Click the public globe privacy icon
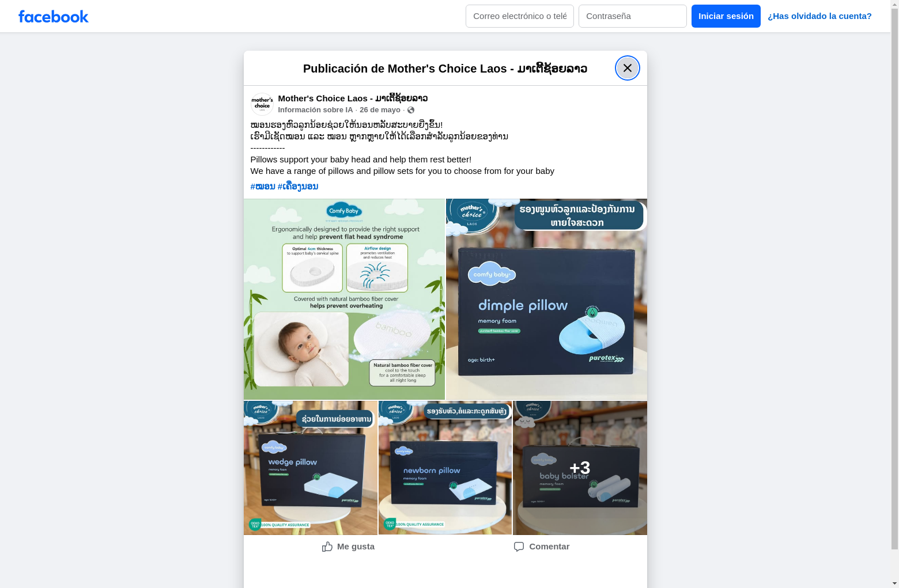This screenshot has width=899, height=588. (411, 110)
